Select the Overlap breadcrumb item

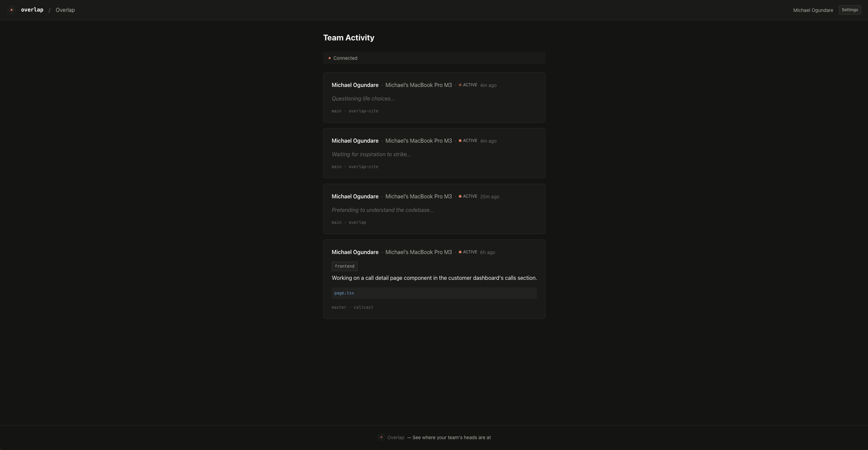click(65, 10)
